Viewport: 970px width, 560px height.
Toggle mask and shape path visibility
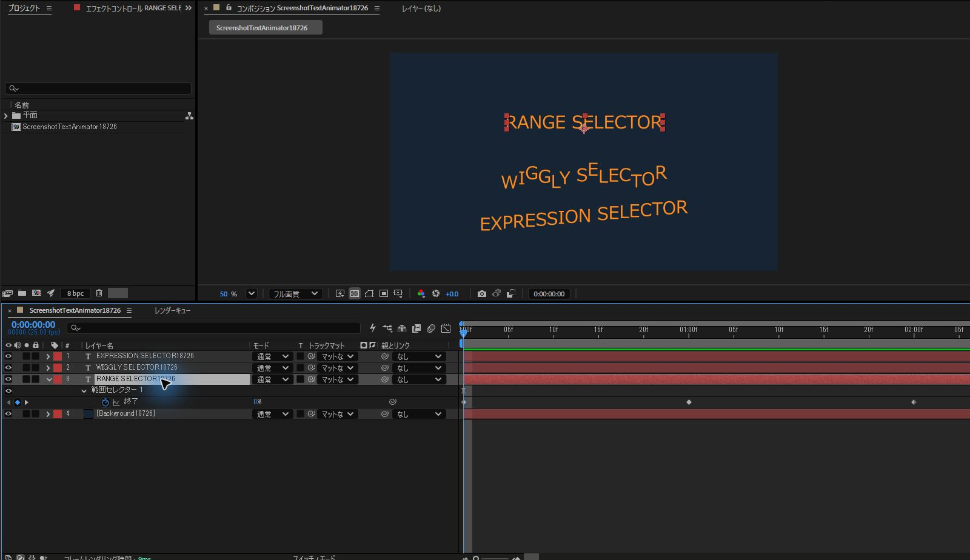[x=369, y=293]
